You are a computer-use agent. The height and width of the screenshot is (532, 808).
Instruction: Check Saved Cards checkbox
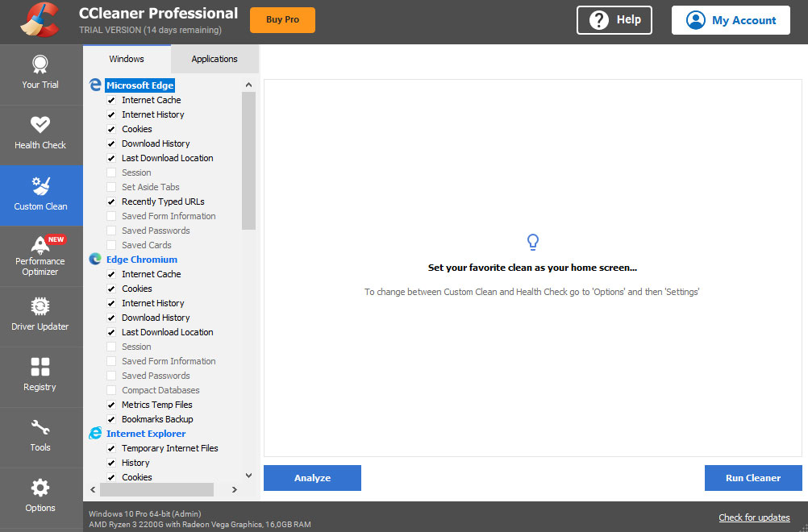pyautogui.click(x=111, y=245)
